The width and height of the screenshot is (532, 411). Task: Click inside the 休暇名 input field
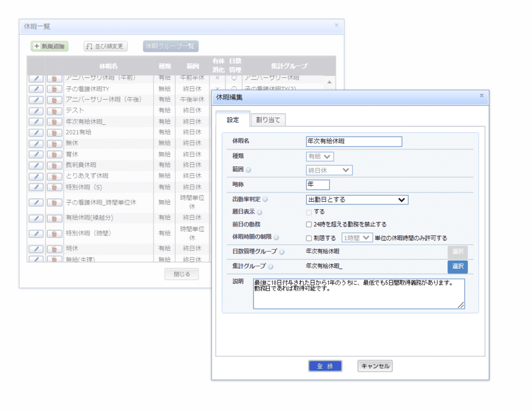pos(354,141)
